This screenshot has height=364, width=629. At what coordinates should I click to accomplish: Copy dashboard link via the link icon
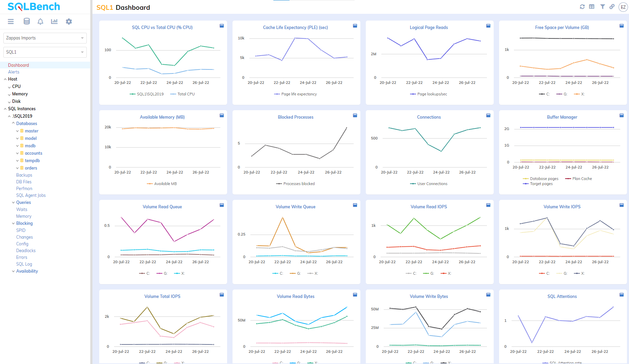(612, 7)
